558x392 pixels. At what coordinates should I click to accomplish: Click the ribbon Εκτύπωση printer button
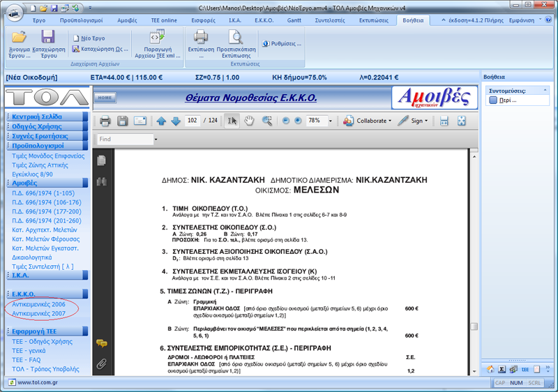201,44
